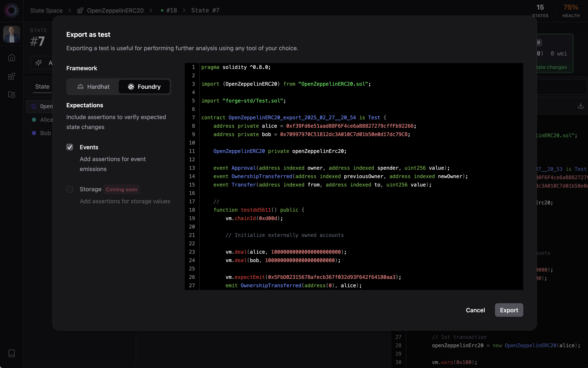The height and width of the screenshot is (368, 588).
Task: Check the Storage assertions checkbox
Action: coord(70,189)
